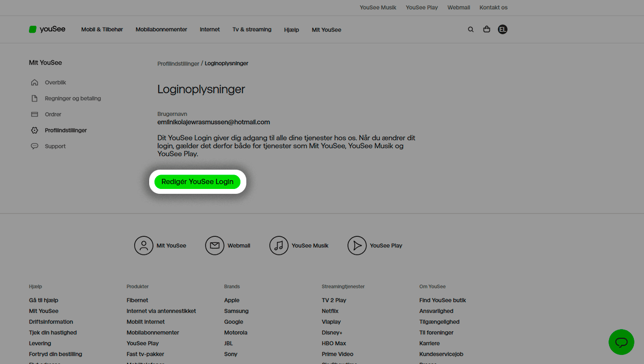Open Fast tv-pakker footer link
Image resolution: width=644 pixels, height=364 pixels.
(145, 354)
